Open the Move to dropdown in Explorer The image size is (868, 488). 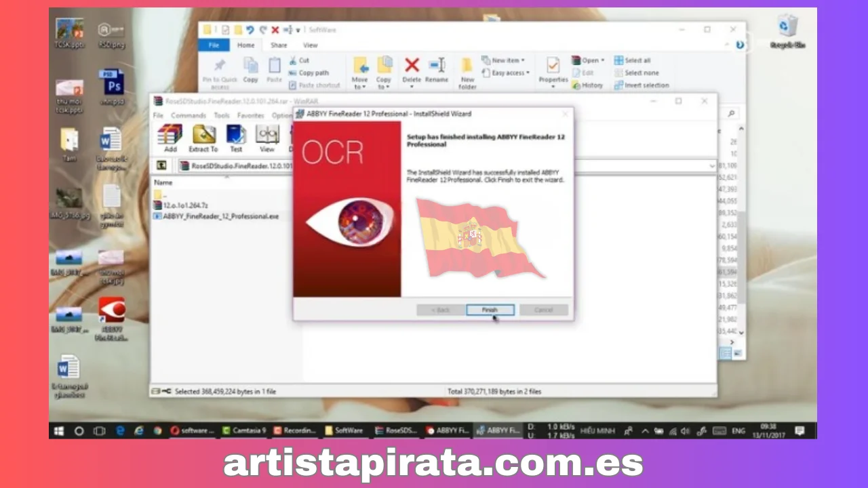[360, 73]
